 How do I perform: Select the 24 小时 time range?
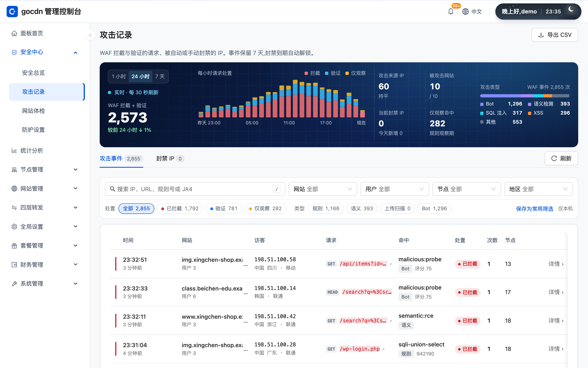click(140, 77)
